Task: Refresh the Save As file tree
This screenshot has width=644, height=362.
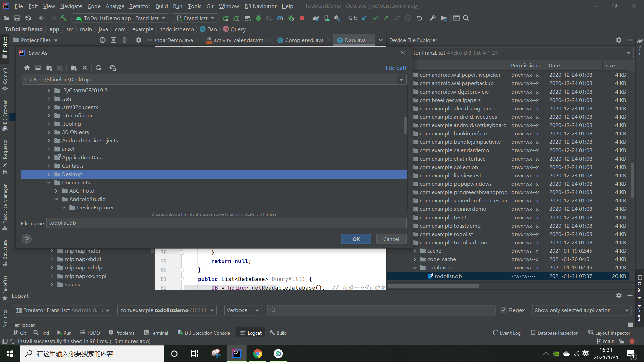Action: (x=98, y=68)
